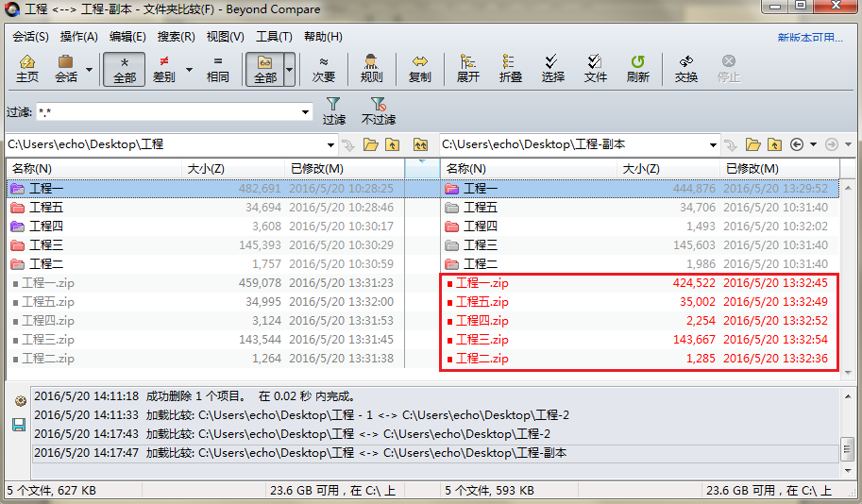Open the right path dropdown arrow
This screenshot has width=862, height=504.
tap(713, 145)
